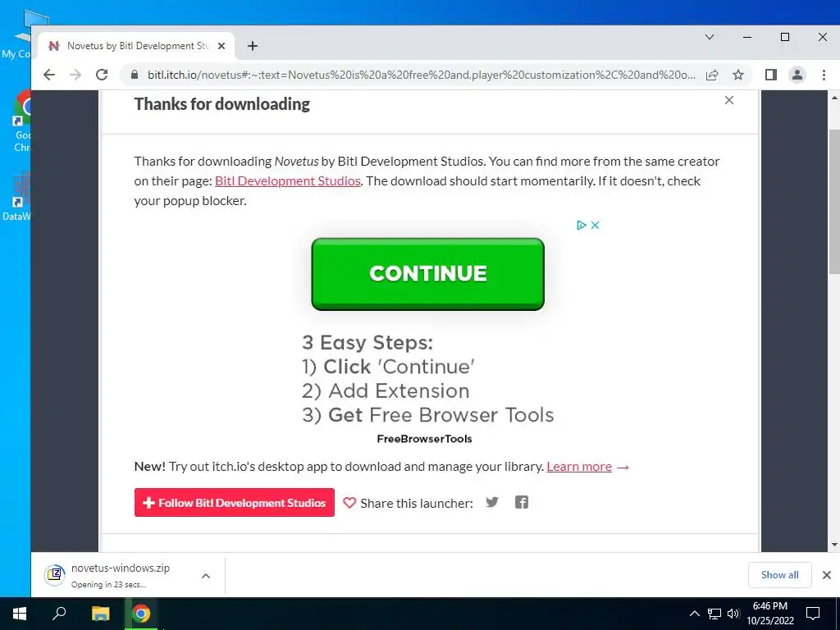Viewport: 840px width, 630px height.
Task: Open the Learn more desktop app link
Action: (579, 467)
